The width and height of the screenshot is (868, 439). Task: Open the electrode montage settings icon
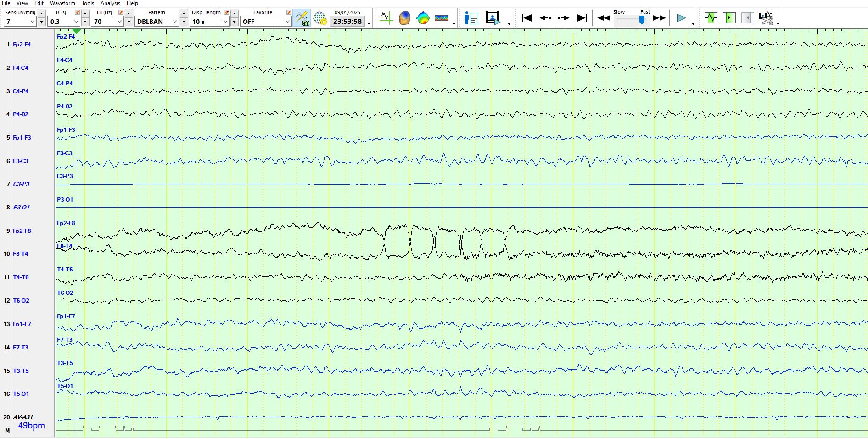(320, 18)
